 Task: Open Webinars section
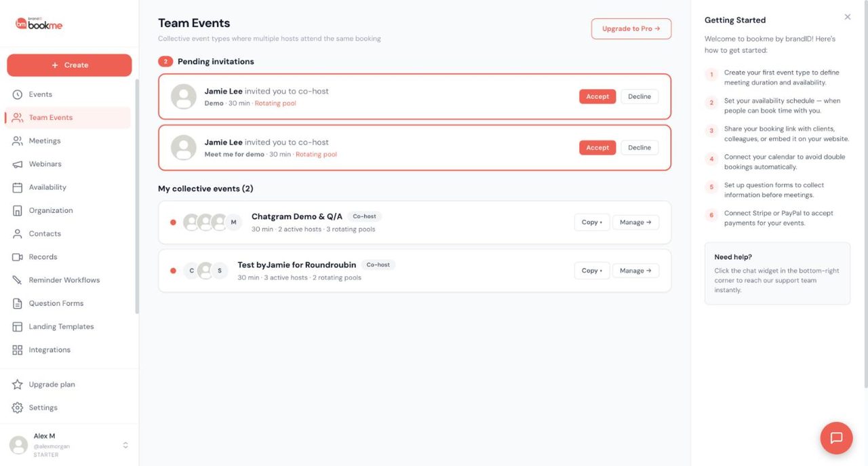(x=68, y=164)
